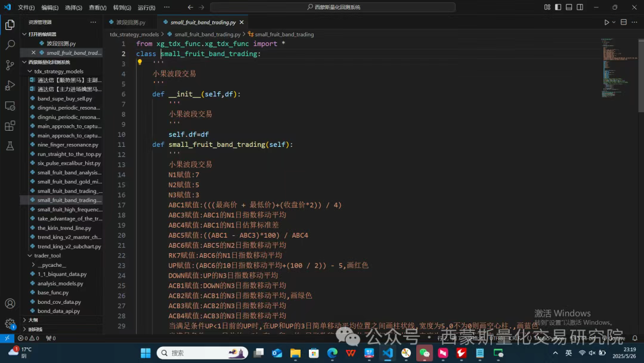Image resolution: width=644 pixels, height=363 pixels.
Task: Click the command center search box
Action: point(333,7)
